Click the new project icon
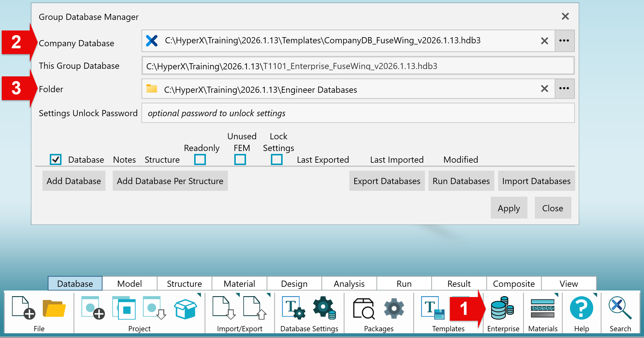Image resolution: width=644 pixels, height=338 pixels. pyautogui.click(x=93, y=308)
